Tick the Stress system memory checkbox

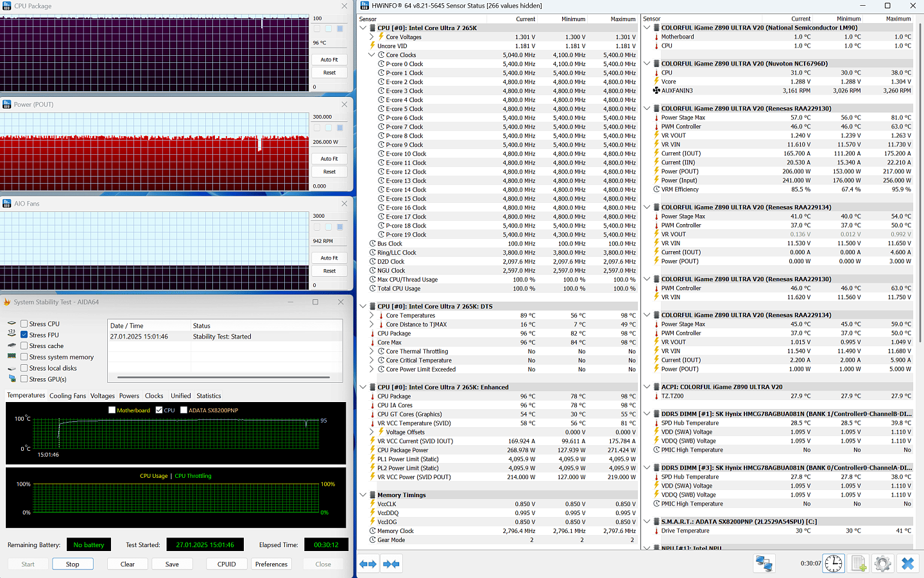pos(24,356)
